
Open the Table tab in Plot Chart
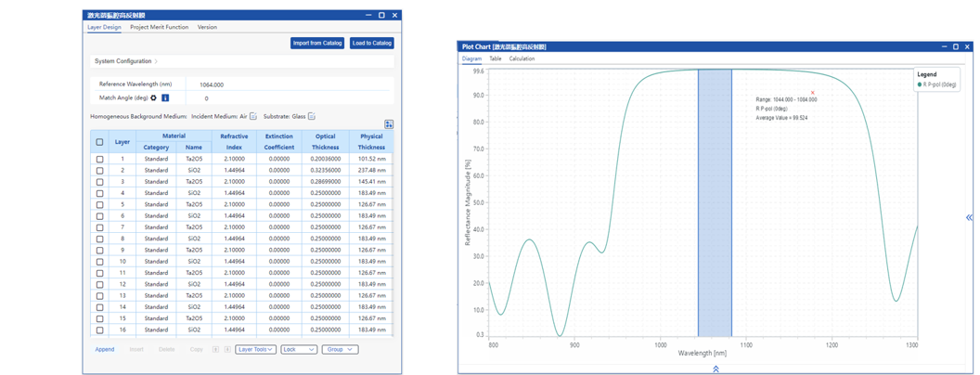496,58
